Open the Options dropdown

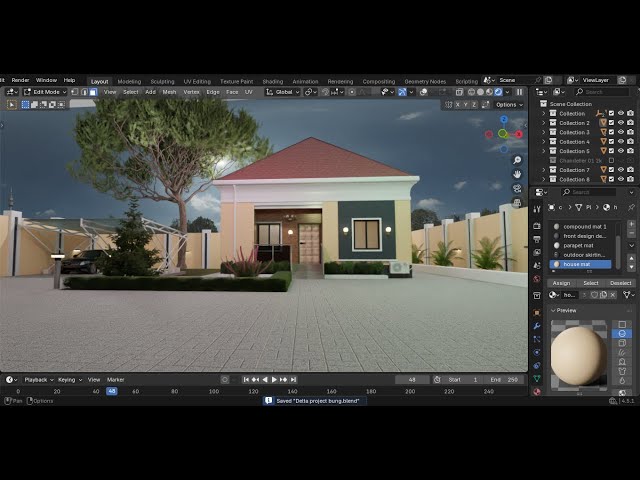coord(509,105)
